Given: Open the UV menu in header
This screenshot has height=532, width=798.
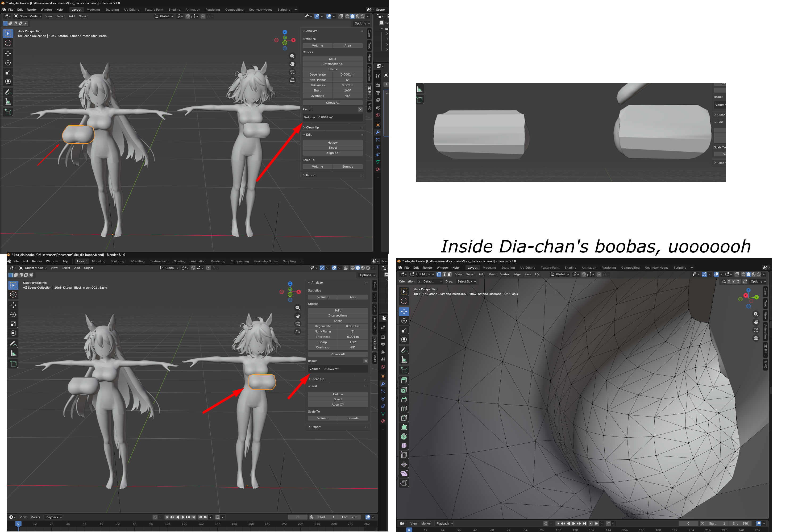Looking at the screenshot, I should (537, 274).
